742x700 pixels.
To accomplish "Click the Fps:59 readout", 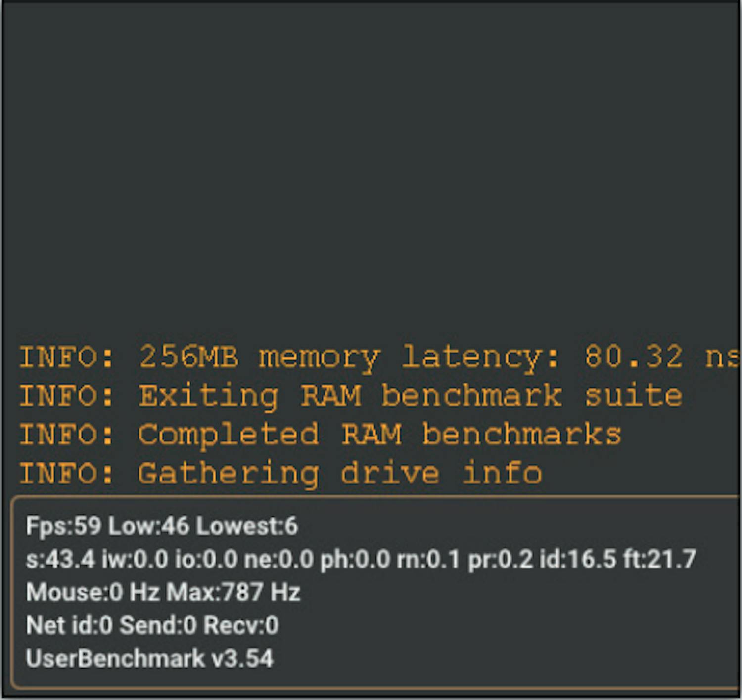I will pos(63,526).
